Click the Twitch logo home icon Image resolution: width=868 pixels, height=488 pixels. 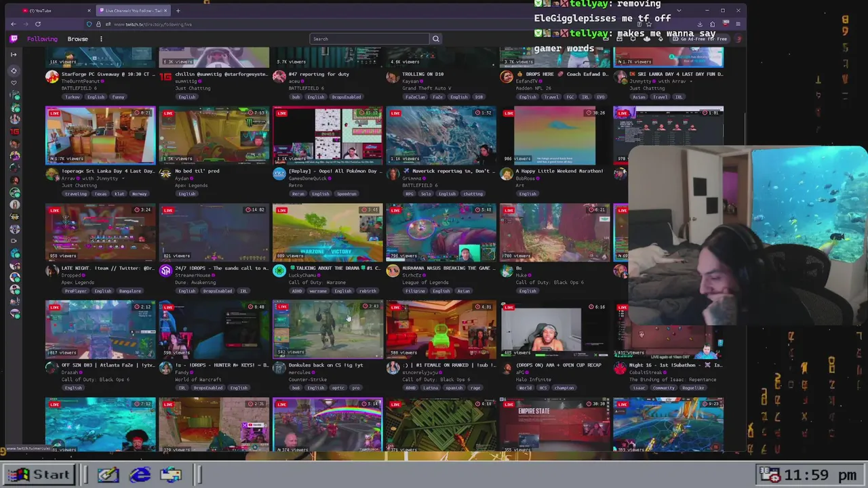[x=14, y=39]
